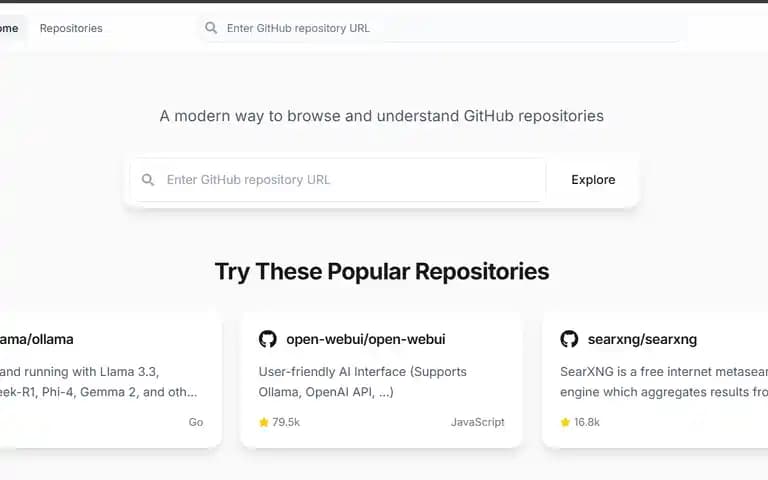Viewport: 768px width, 480px height.
Task: Click the GitHub logo on the searxng card
Action: pyautogui.click(x=569, y=339)
